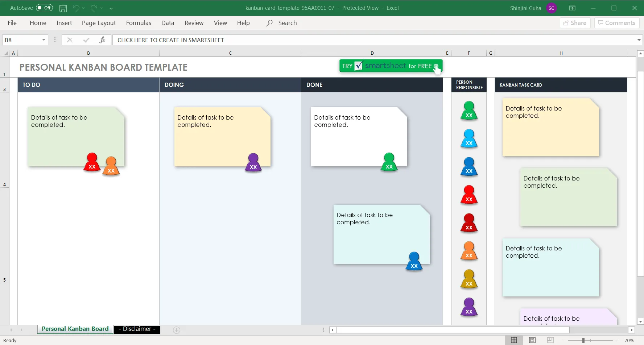Open Customize Quick Access Toolbar arrow
The width and height of the screenshot is (644, 345).
pyautogui.click(x=111, y=8)
